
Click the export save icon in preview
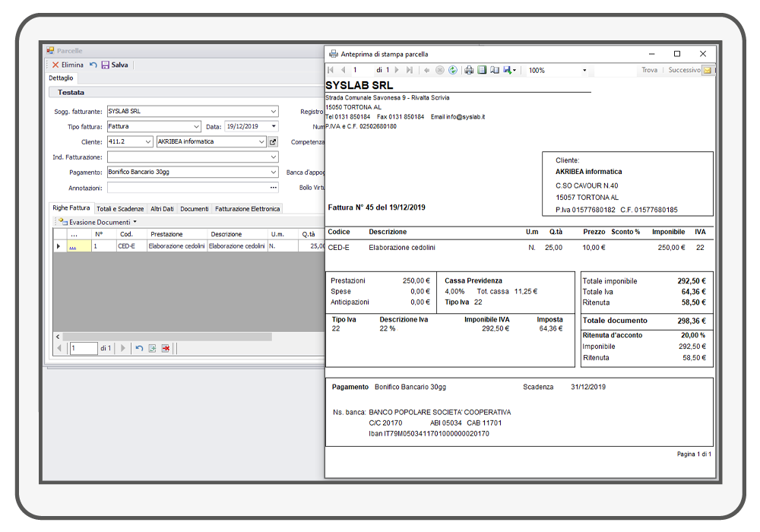point(507,71)
